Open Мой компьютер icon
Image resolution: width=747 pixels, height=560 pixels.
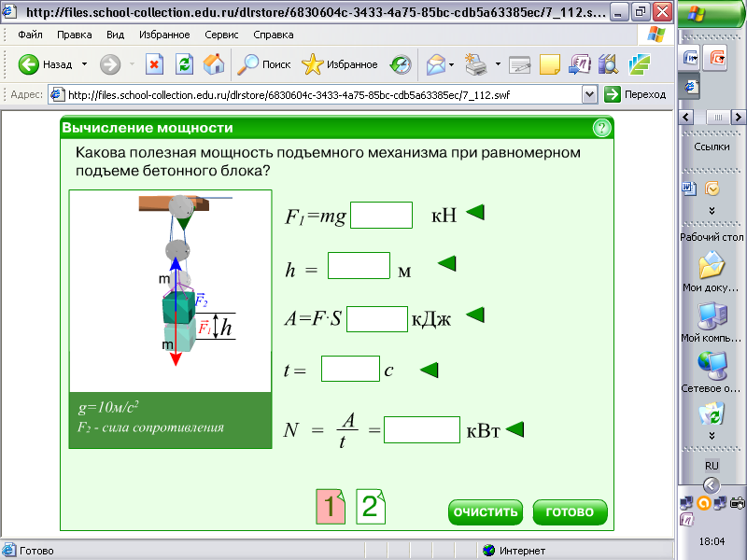click(712, 315)
